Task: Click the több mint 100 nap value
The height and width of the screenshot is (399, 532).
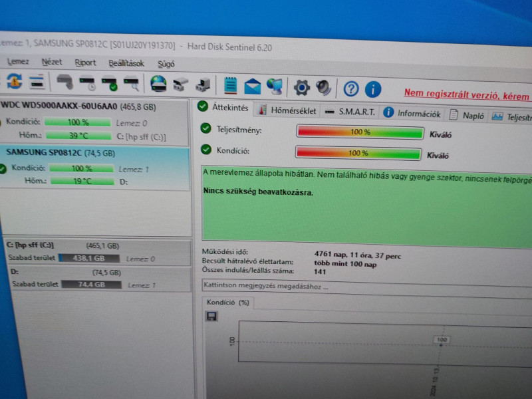Action: pos(345,263)
